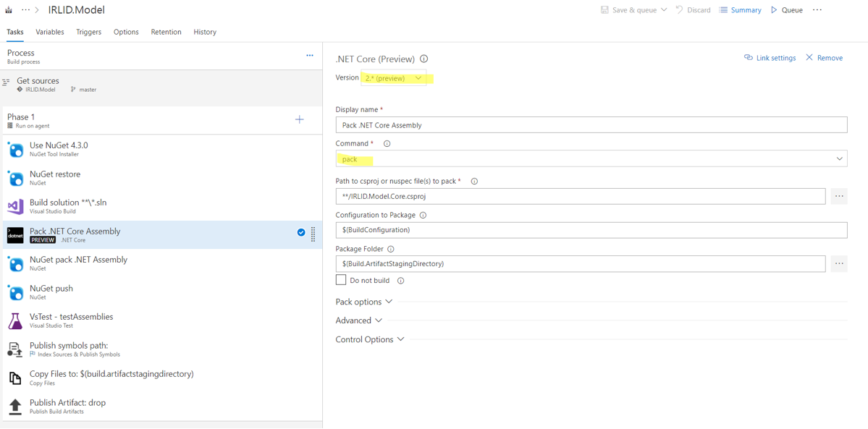Expand the Control Options section
The height and width of the screenshot is (429, 868).
(x=370, y=339)
